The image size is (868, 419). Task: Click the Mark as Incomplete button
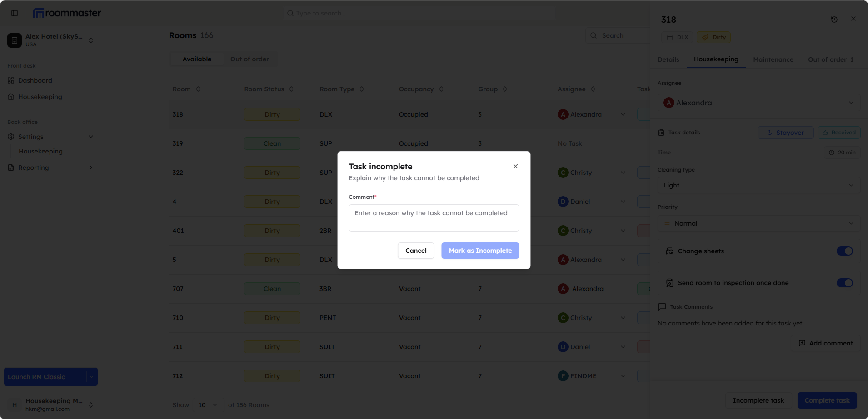[480, 250]
